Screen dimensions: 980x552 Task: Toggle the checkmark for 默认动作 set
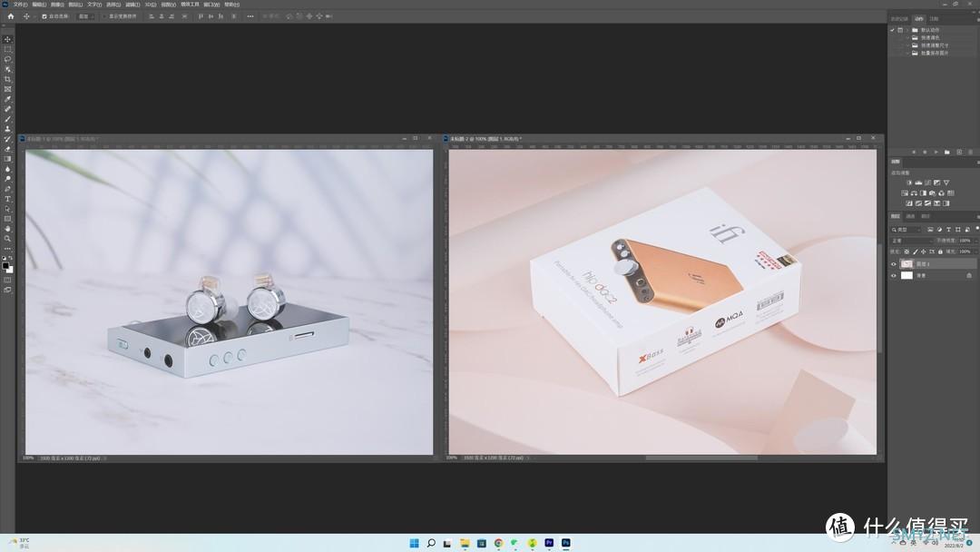pos(893,30)
